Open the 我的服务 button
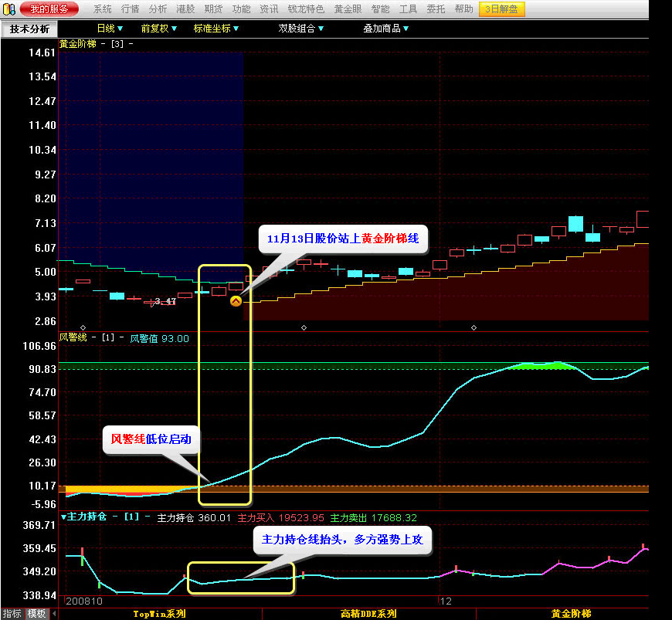Viewport: 672px width, 620px height. [49, 9]
